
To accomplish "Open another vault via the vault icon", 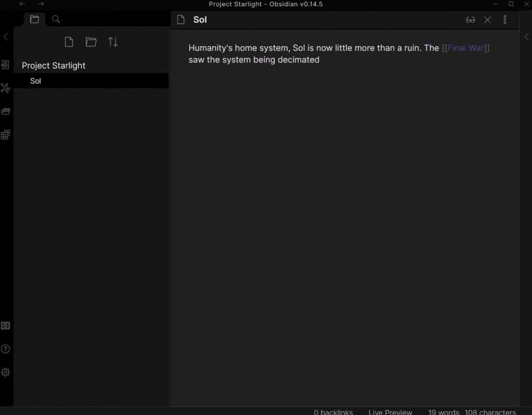I will pyautogui.click(x=5, y=326).
